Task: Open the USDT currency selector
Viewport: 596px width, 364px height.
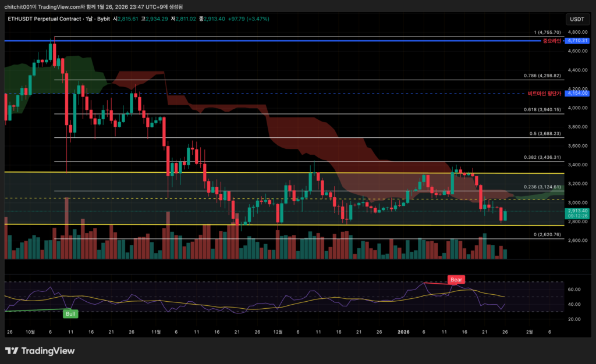Action: (x=577, y=19)
